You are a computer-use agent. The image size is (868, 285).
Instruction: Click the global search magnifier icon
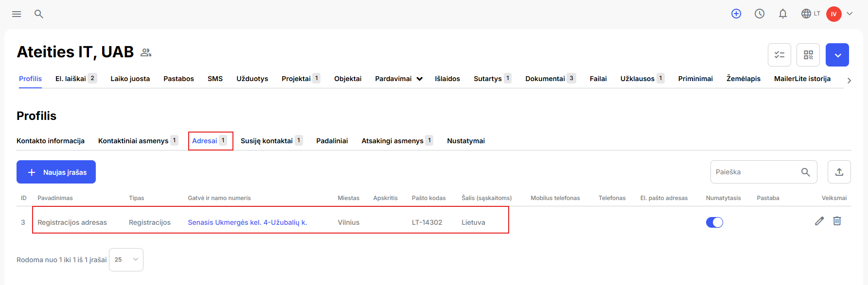pos(39,14)
